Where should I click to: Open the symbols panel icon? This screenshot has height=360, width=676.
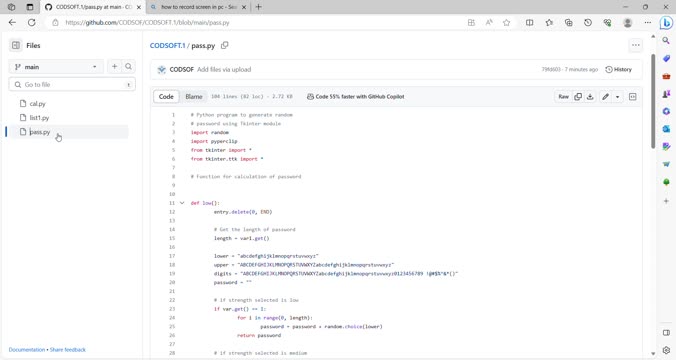coord(632,97)
